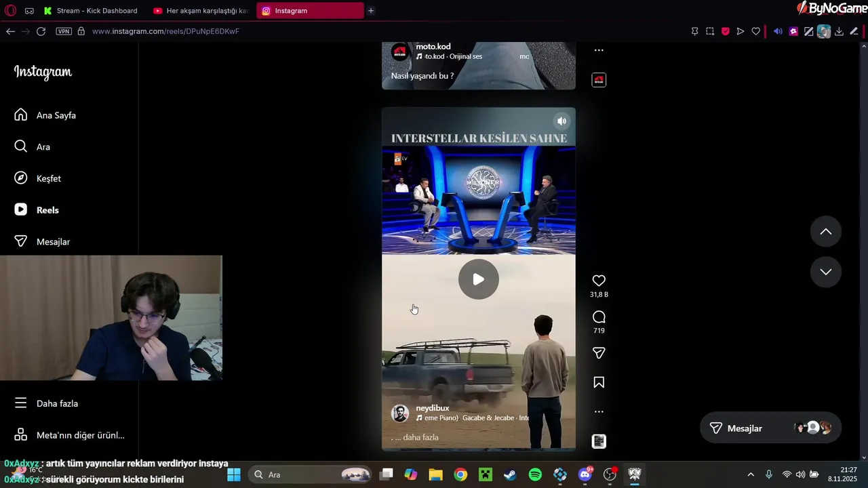
Task: Open the Windows Start menu
Action: (234, 474)
